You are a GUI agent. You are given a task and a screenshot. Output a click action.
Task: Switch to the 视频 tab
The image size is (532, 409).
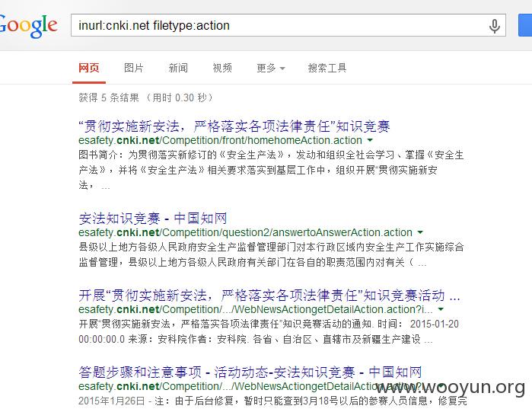222,69
